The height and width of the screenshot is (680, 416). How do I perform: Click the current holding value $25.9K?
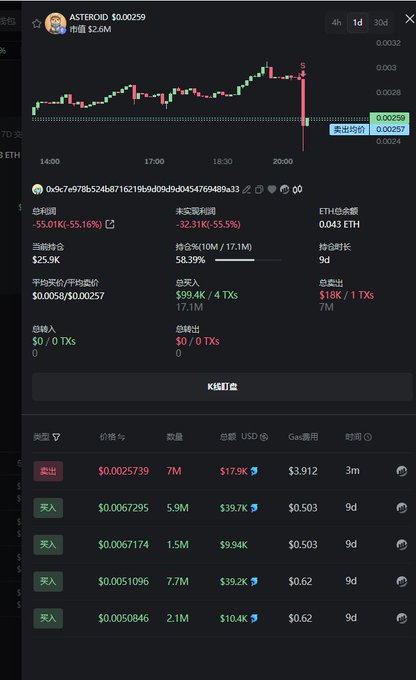[46, 260]
